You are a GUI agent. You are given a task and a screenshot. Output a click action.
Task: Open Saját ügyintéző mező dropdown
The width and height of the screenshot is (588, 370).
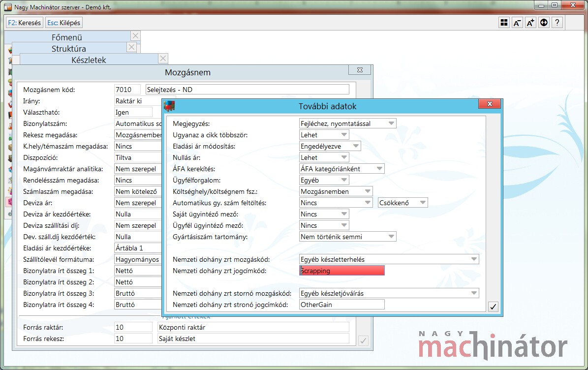pos(324,214)
